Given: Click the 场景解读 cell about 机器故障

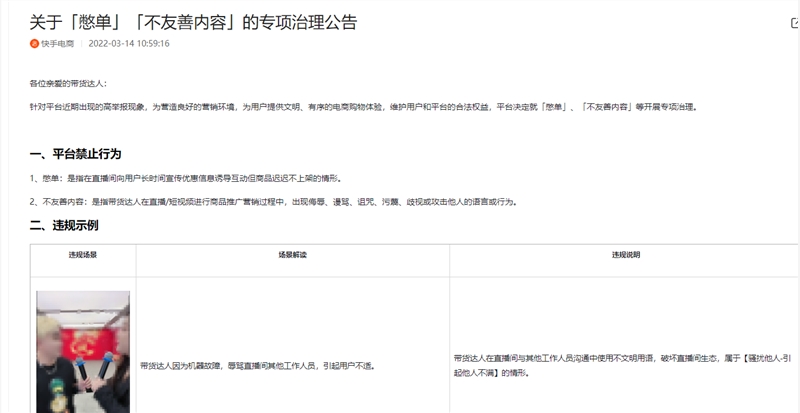Looking at the screenshot, I should pyautogui.click(x=258, y=366).
